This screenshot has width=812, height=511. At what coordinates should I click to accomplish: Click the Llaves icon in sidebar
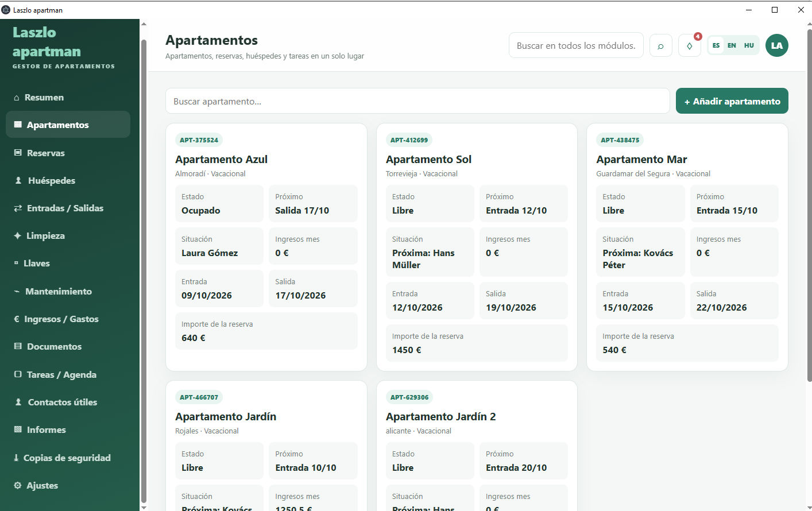point(16,263)
